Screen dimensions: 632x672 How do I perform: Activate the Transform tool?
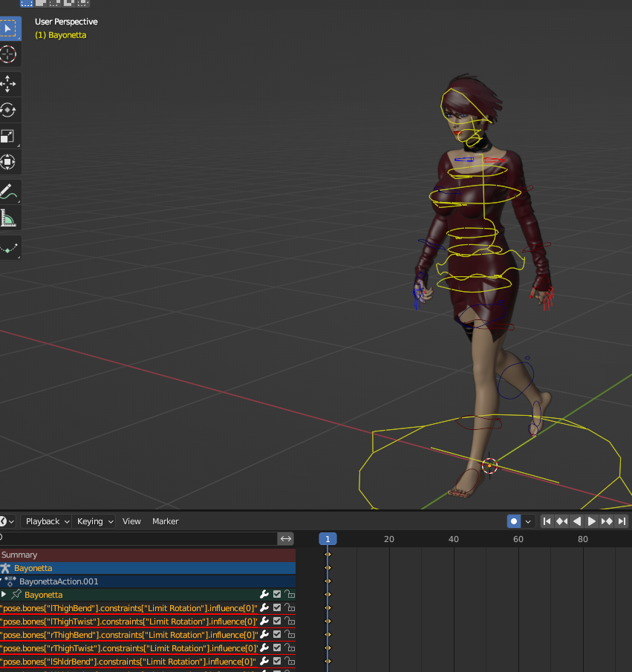[9, 162]
